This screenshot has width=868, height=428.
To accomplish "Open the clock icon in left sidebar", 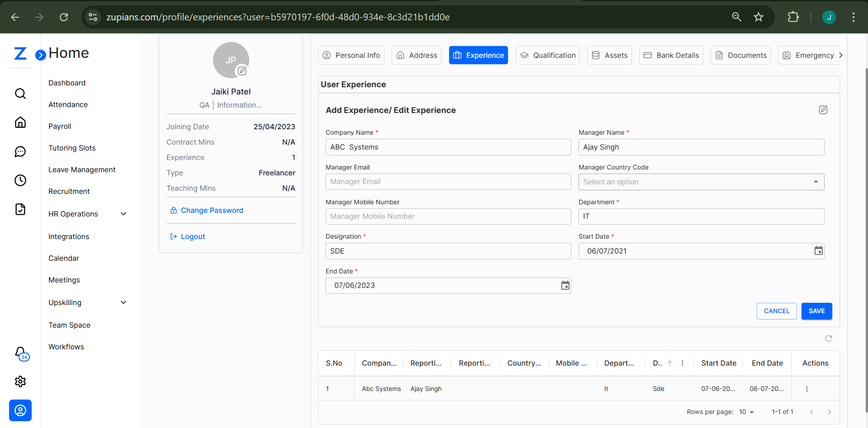I will click(x=20, y=180).
